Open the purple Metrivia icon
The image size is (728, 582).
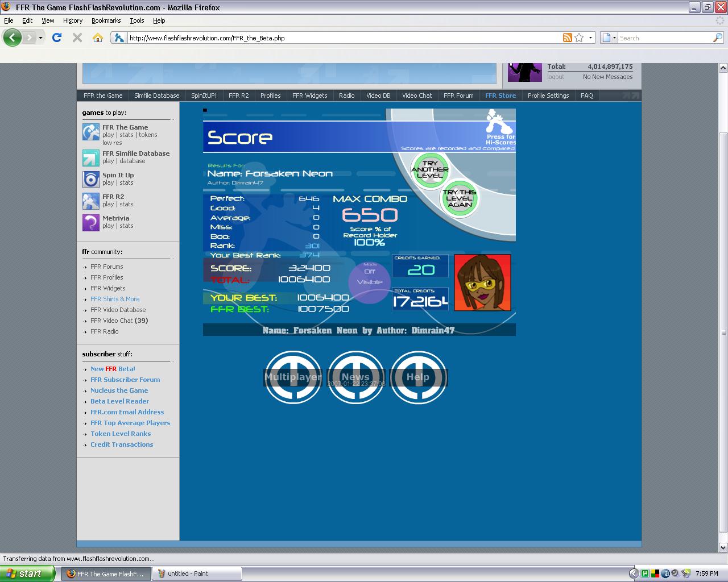tap(91, 222)
